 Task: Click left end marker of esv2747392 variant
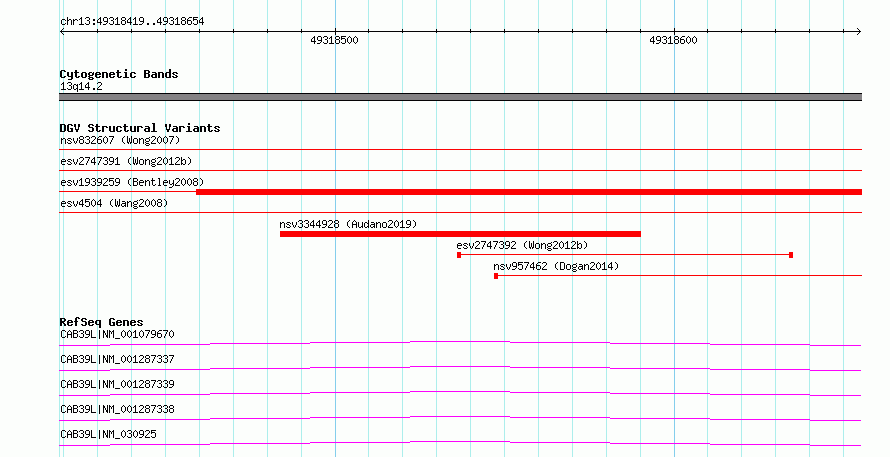[459, 255]
